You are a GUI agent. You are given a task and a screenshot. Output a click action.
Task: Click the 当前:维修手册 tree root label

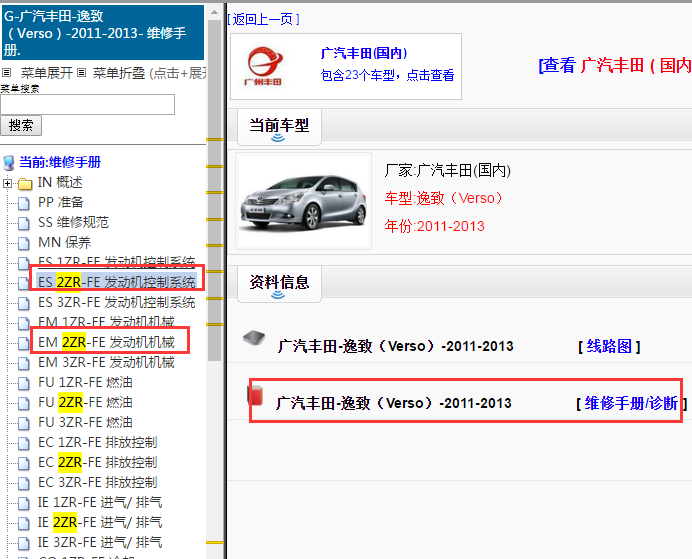click(60, 162)
